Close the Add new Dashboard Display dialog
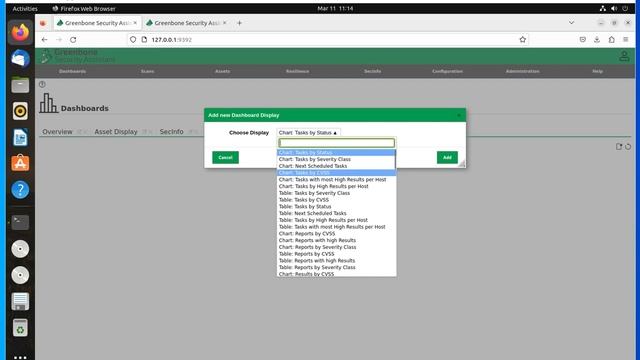The image size is (640, 360). (459, 115)
